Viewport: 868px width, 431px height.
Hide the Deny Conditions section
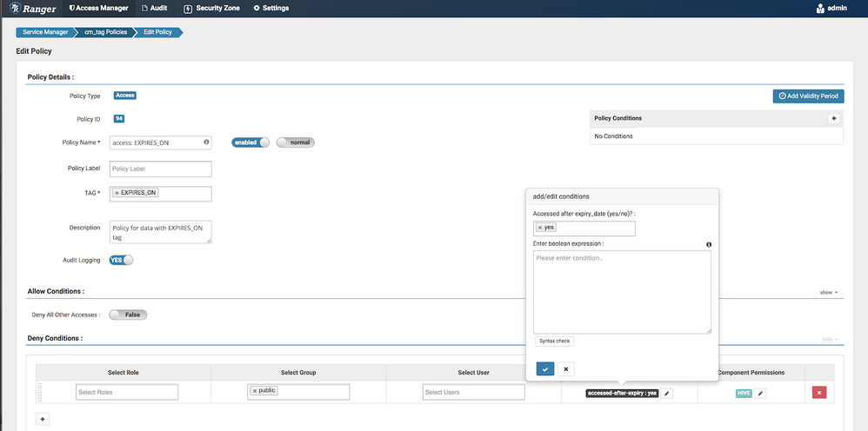point(829,339)
